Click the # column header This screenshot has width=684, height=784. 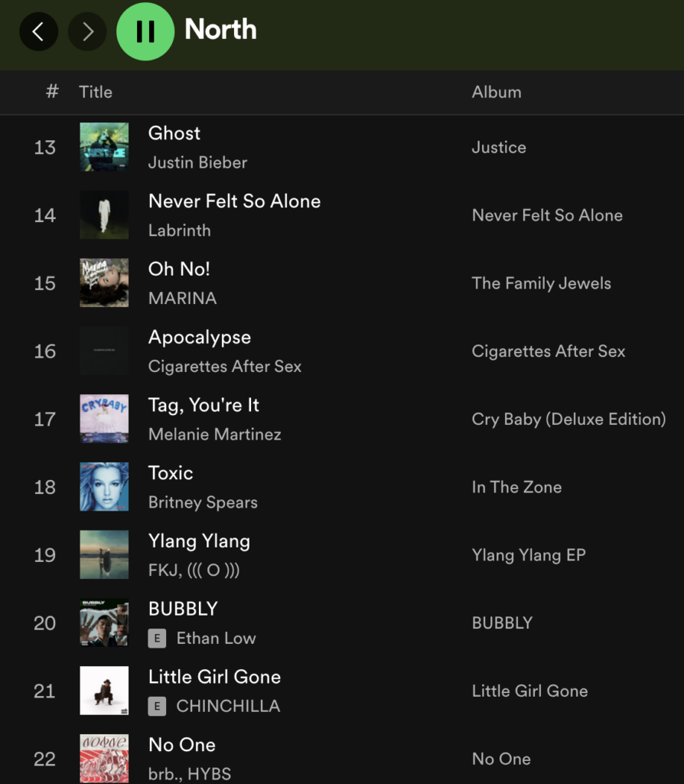pos(51,92)
